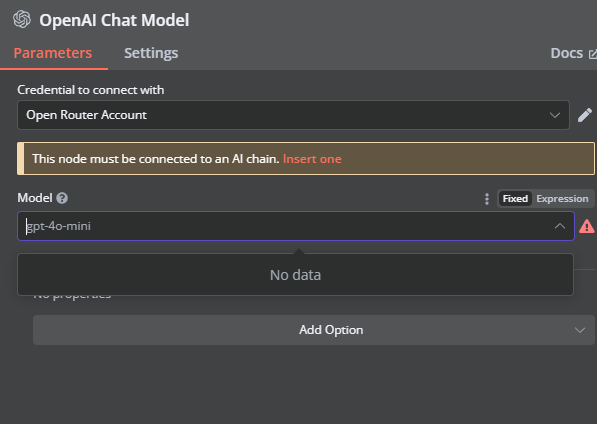Viewport: 597px width, 424px height.
Task: Click the pencil icon to edit credential
Action: tap(585, 115)
